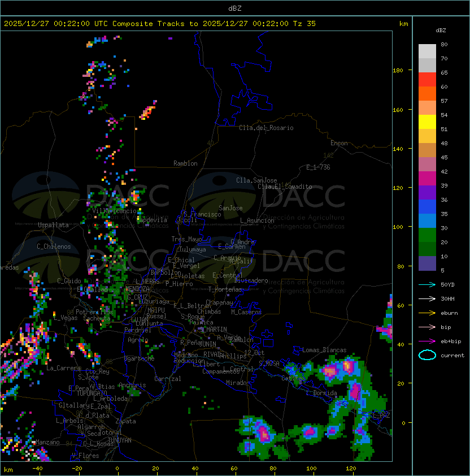Click the 'L_Dormida' place label
This screenshot has height=476, width=470.
321,393
